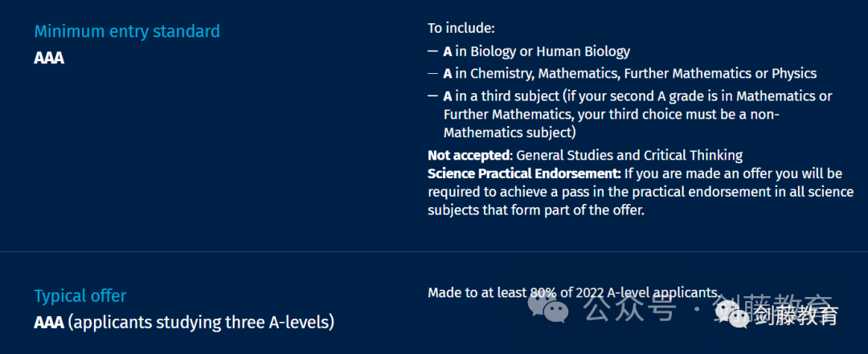Click the bold 'Not accepted' label
The width and height of the screenshot is (868, 354).
coord(469,156)
